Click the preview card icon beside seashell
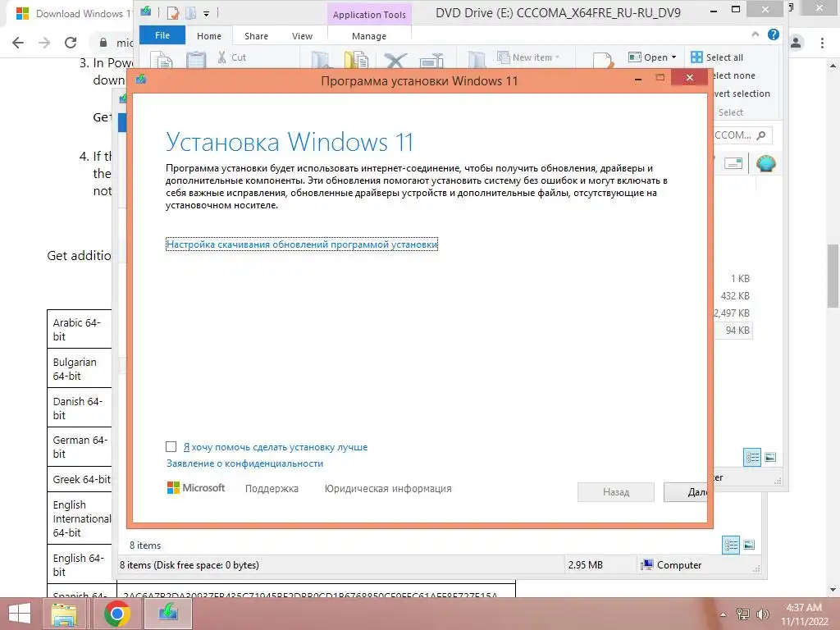 pyautogui.click(x=733, y=163)
